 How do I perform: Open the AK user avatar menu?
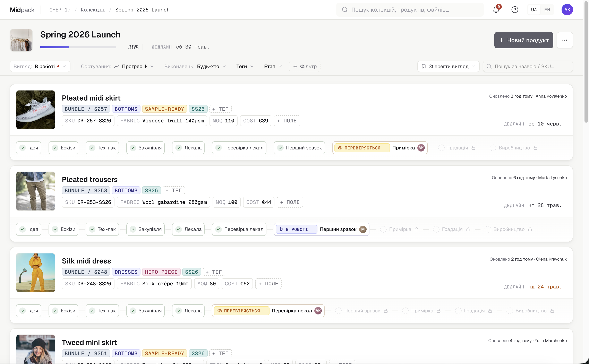(567, 10)
